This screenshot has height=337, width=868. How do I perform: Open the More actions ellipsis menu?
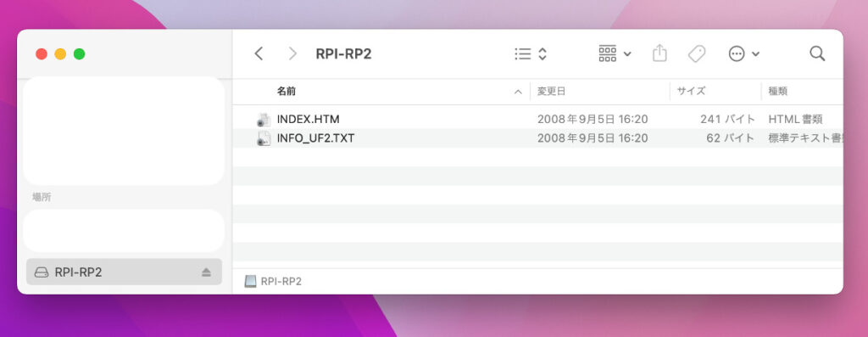pos(744,53)
